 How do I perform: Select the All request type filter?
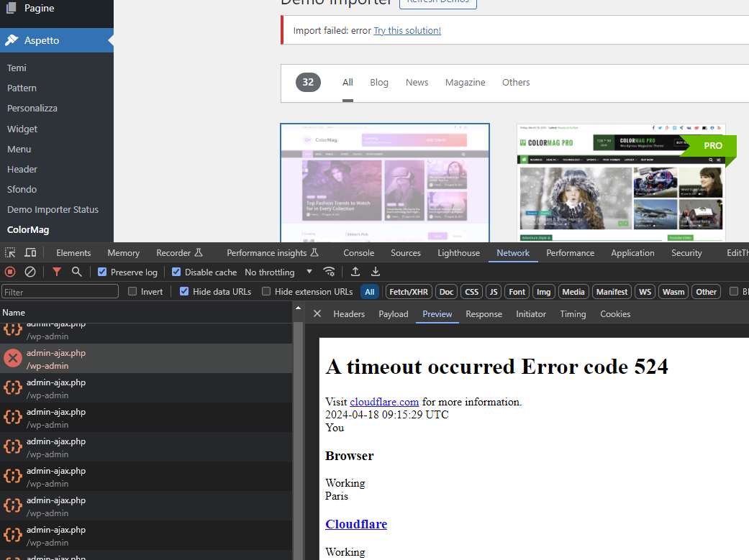(x=370, y=292)
